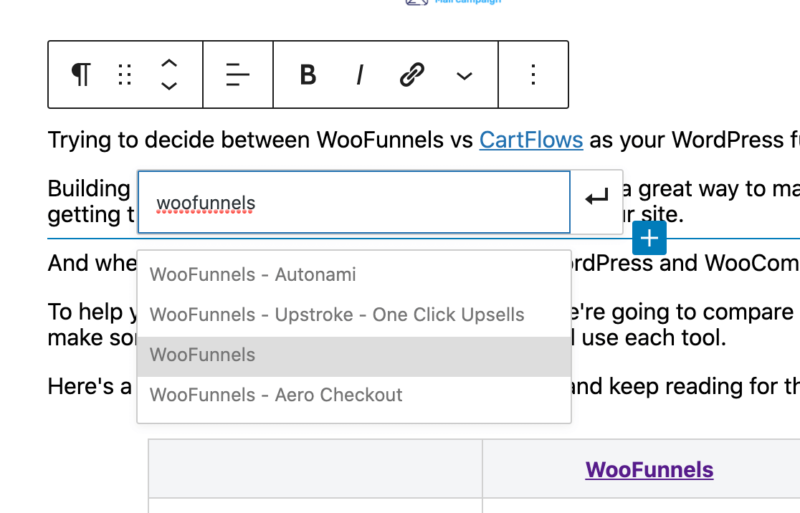Select WooFunnels - Aero Checkout suggestion
800x513 pixels.
tap(354, 395)
